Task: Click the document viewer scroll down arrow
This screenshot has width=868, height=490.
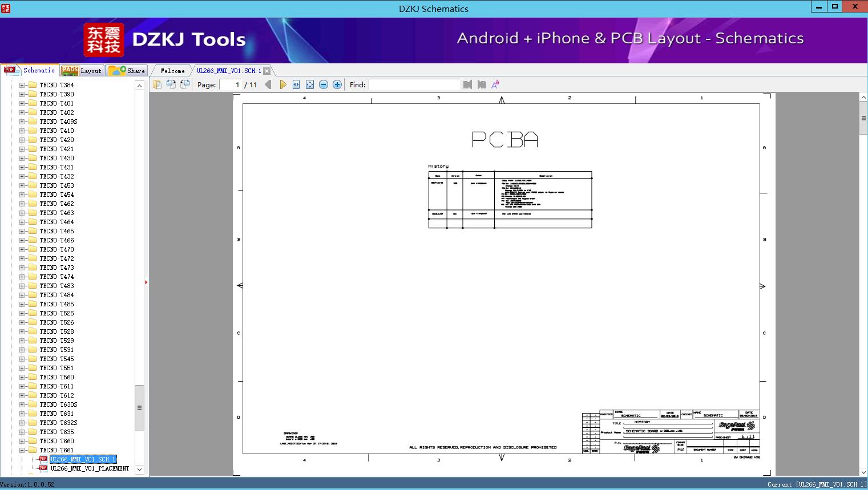Action: pyautogui.click(x=863, y=472)
